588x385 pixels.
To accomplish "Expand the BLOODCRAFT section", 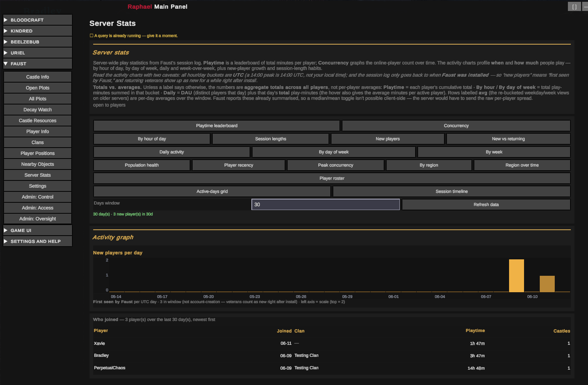I will pos(38,20).
